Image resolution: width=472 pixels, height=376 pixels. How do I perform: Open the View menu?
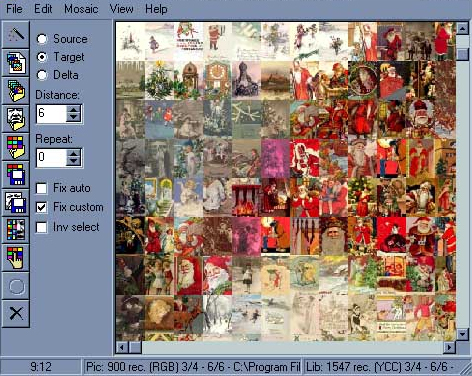121,9
